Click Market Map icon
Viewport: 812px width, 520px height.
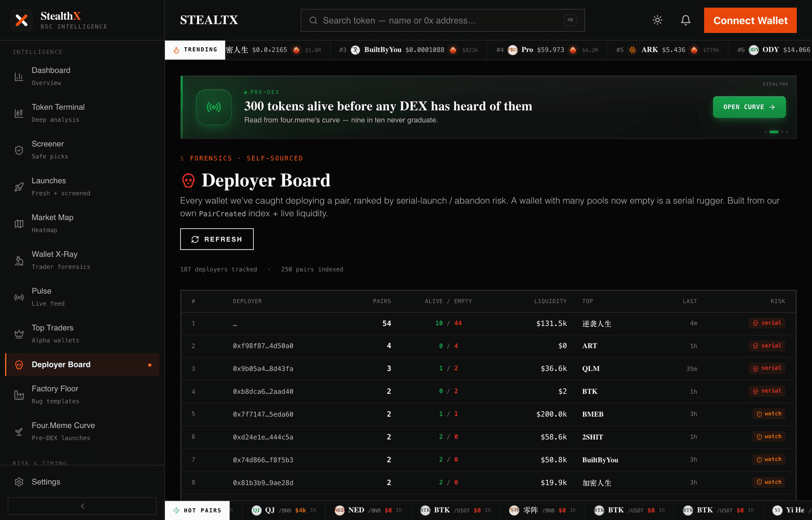19,224
